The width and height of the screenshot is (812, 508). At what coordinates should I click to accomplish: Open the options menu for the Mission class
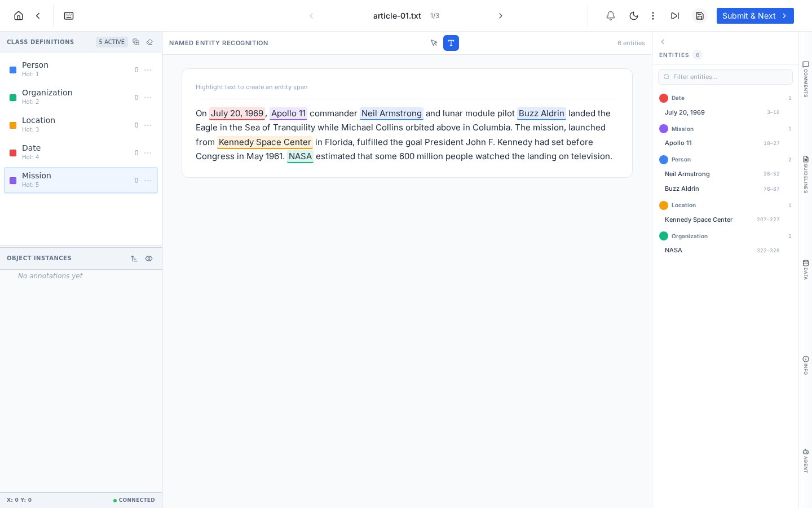click(148, 181)
